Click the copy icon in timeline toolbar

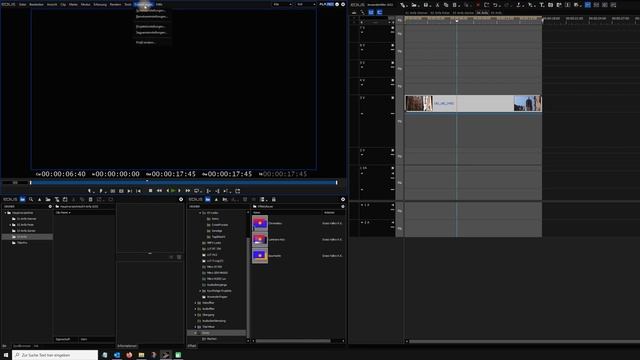(446, 5)
